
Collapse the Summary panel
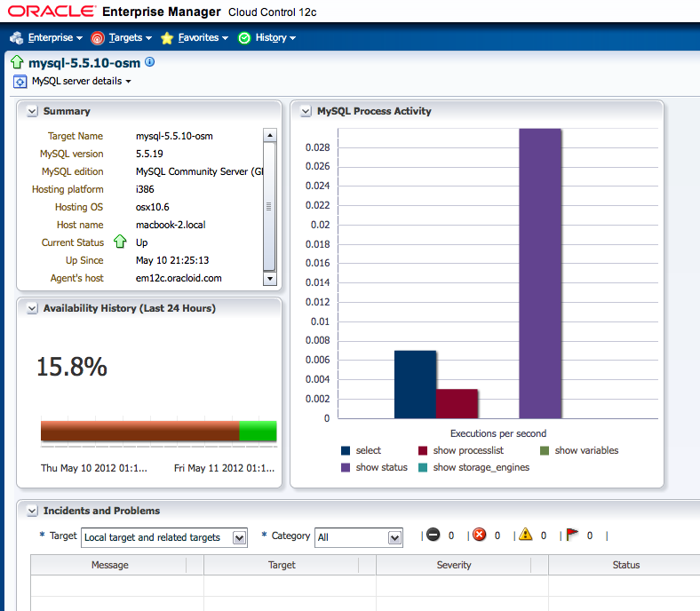[32, 112]
